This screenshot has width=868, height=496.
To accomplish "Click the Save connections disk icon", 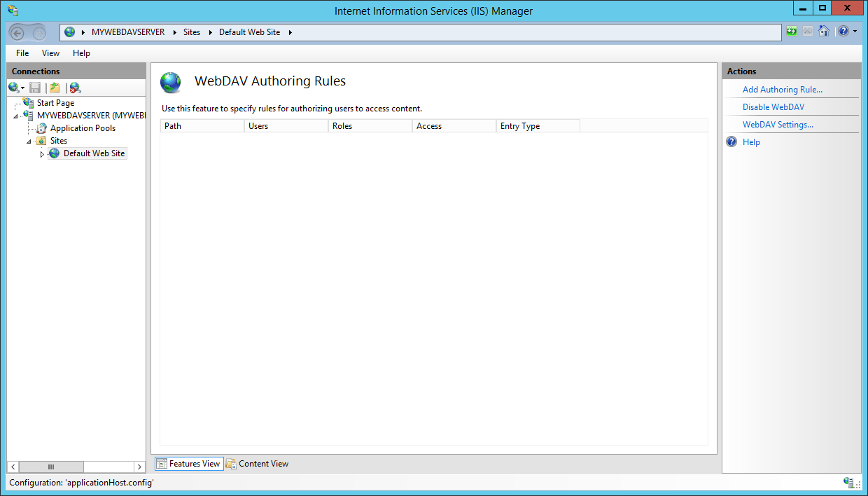I will click(x=35, y=88).
